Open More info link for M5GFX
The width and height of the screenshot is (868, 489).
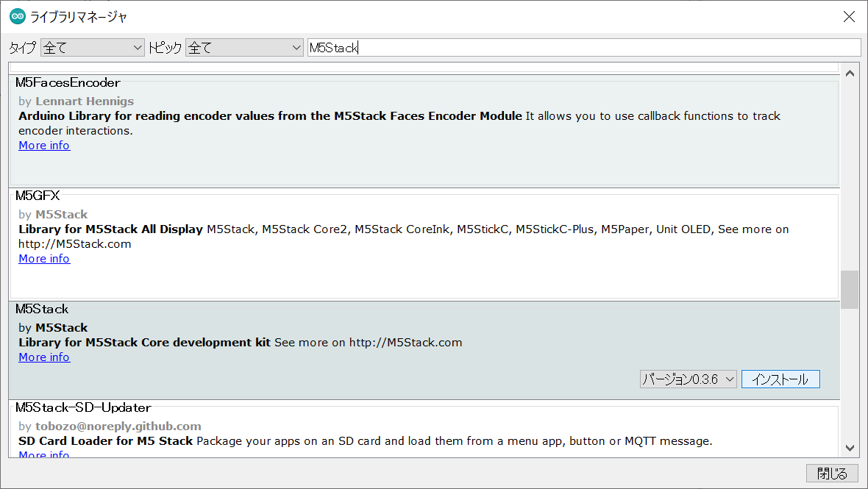click(44, 259)
